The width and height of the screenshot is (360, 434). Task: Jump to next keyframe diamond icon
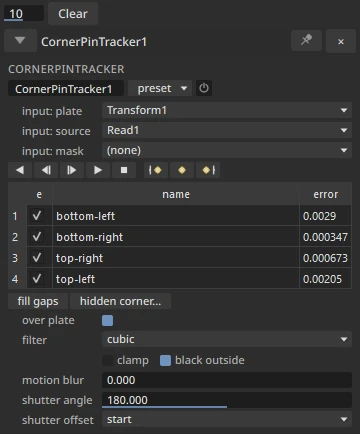click(208, 170)
